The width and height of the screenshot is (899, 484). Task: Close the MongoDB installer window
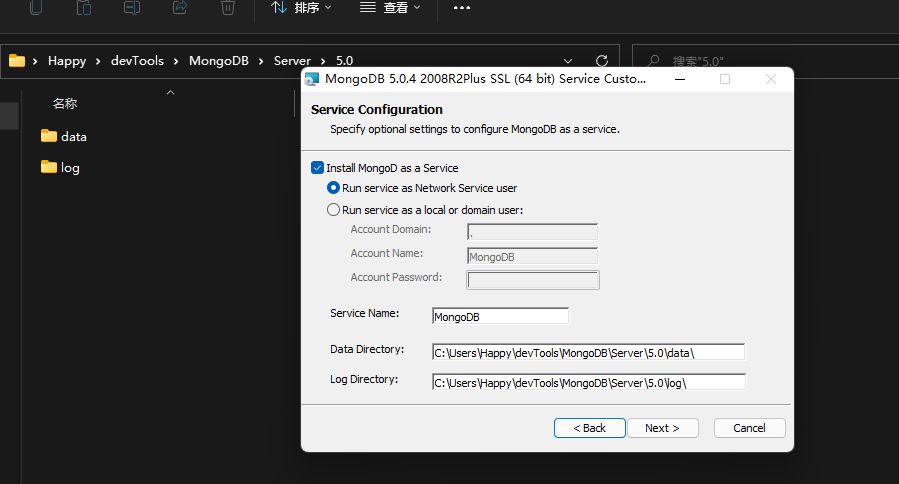point(771,79)
